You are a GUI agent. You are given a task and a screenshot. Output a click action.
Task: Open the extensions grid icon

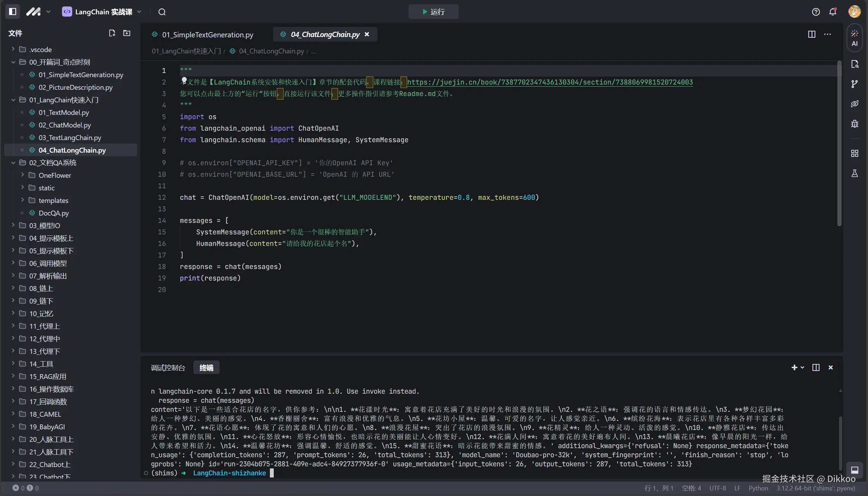(x=854, y=153)
